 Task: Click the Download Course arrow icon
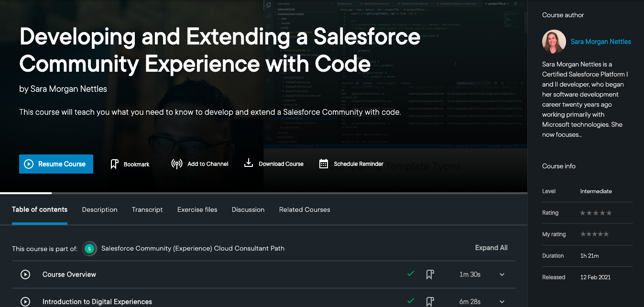[248, 164]
